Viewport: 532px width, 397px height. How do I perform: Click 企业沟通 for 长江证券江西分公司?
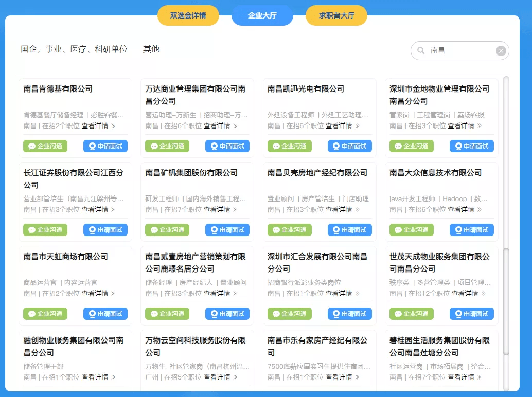[x=45, y=230]
